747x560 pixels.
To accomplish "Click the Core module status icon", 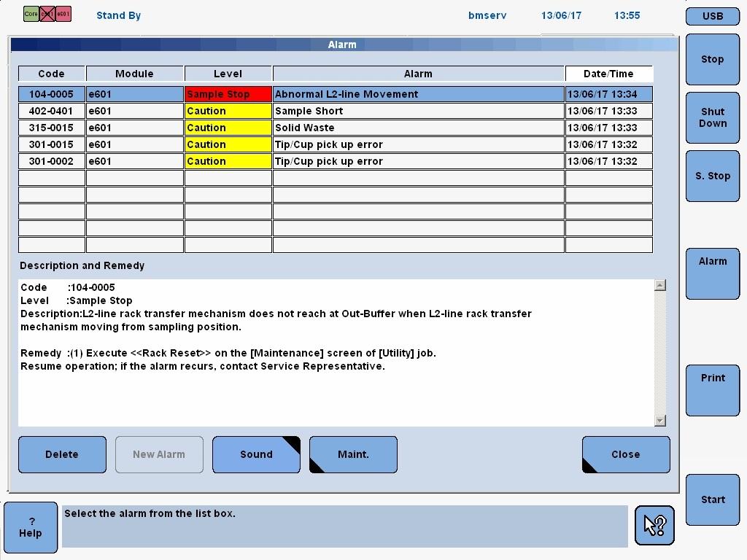I will 31,14.
